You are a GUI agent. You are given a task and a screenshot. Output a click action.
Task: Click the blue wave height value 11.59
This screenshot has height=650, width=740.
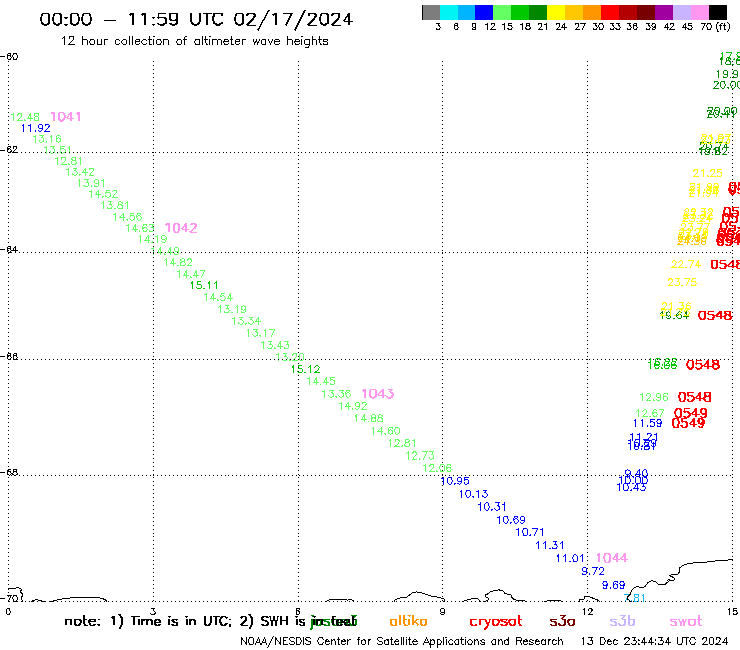(648, 423)
